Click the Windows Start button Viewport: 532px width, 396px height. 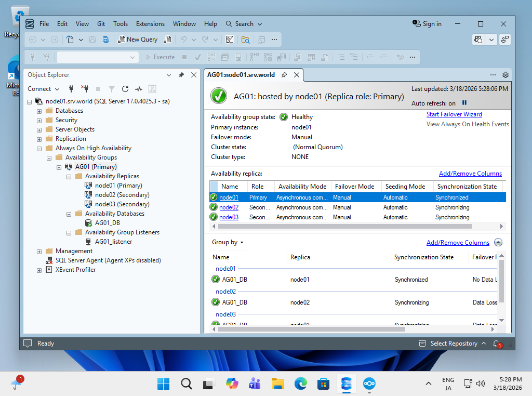(164, 384)
